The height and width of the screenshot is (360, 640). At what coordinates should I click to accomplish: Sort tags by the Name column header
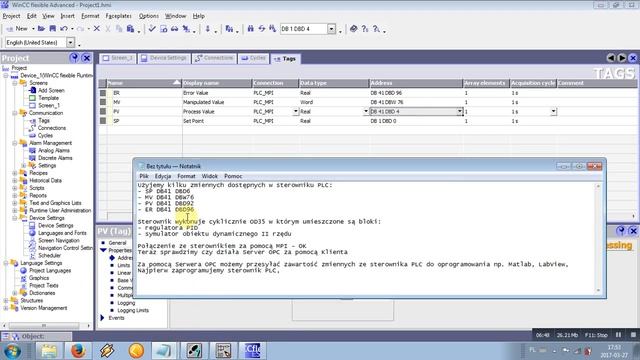click(x=144, y=83)
